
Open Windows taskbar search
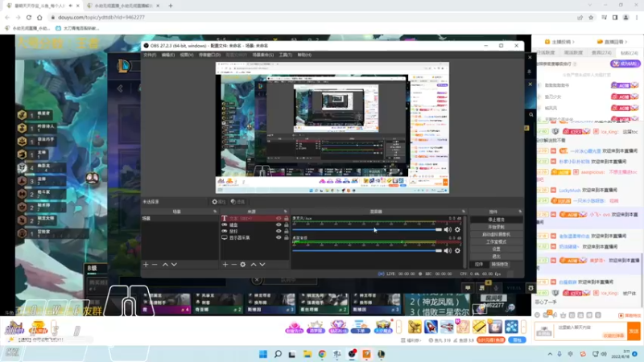tap(278, 354)
